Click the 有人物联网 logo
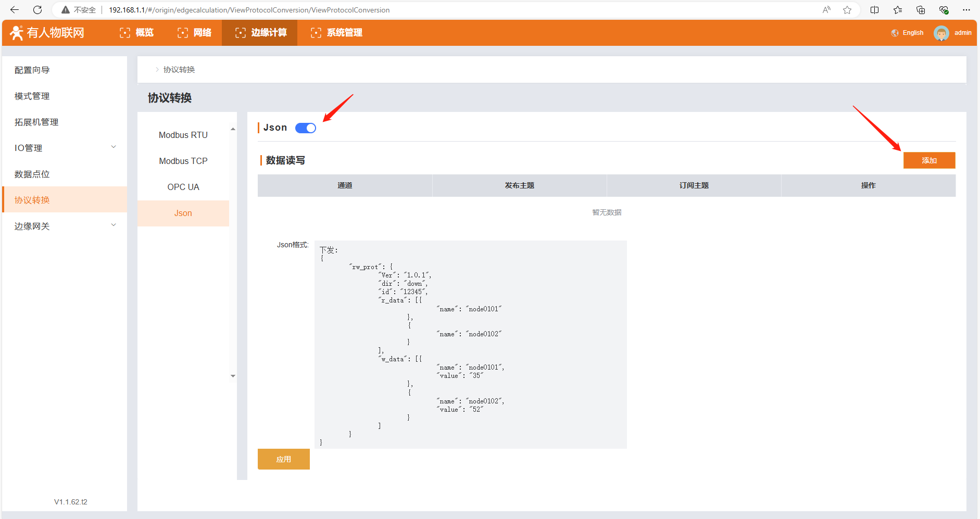This screenshot has width=980, height=519. [47, 33]
